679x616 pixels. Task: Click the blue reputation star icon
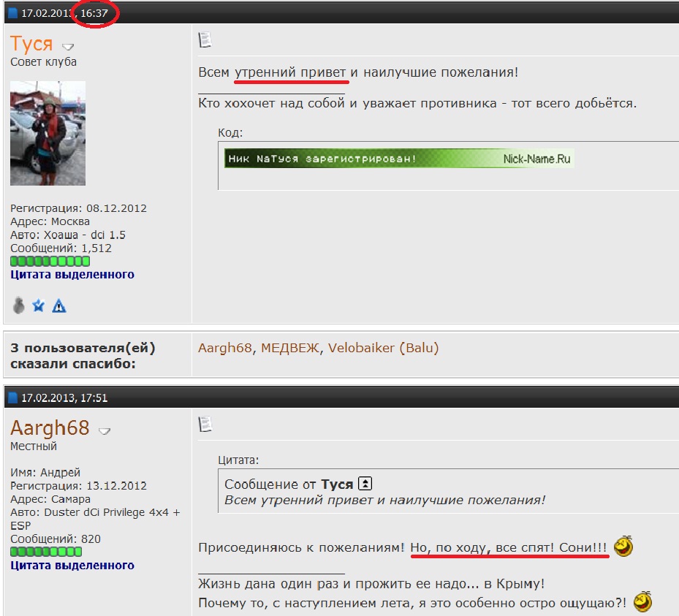(x=39, y=305)
